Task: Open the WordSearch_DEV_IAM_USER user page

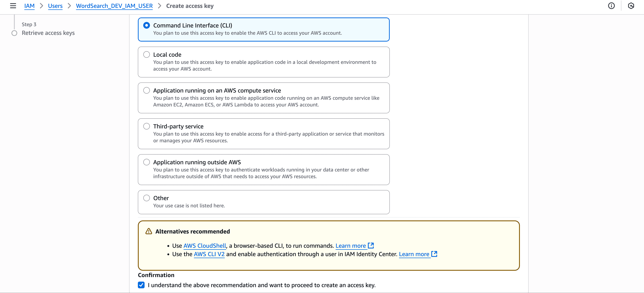Action: [x=114, y=6]
